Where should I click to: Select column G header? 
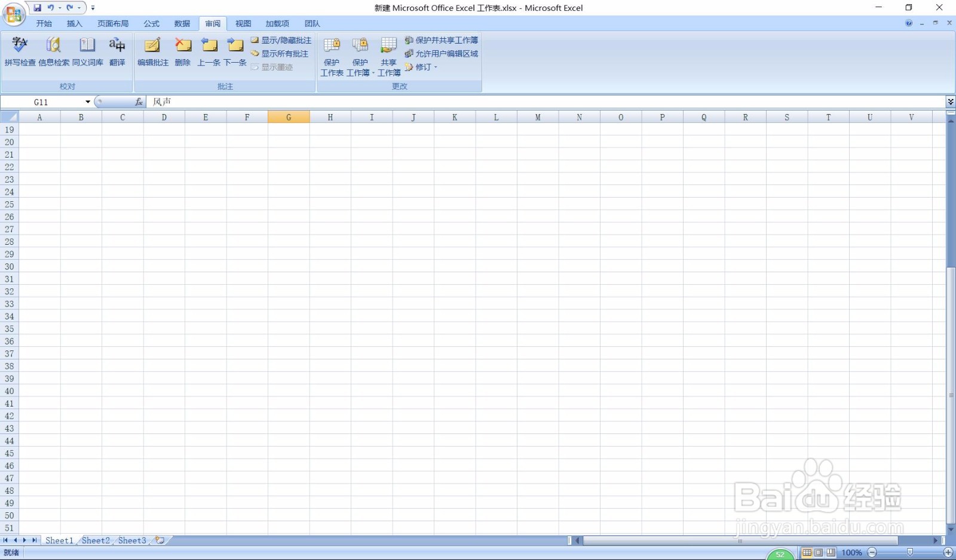click(x=289, y=117)
